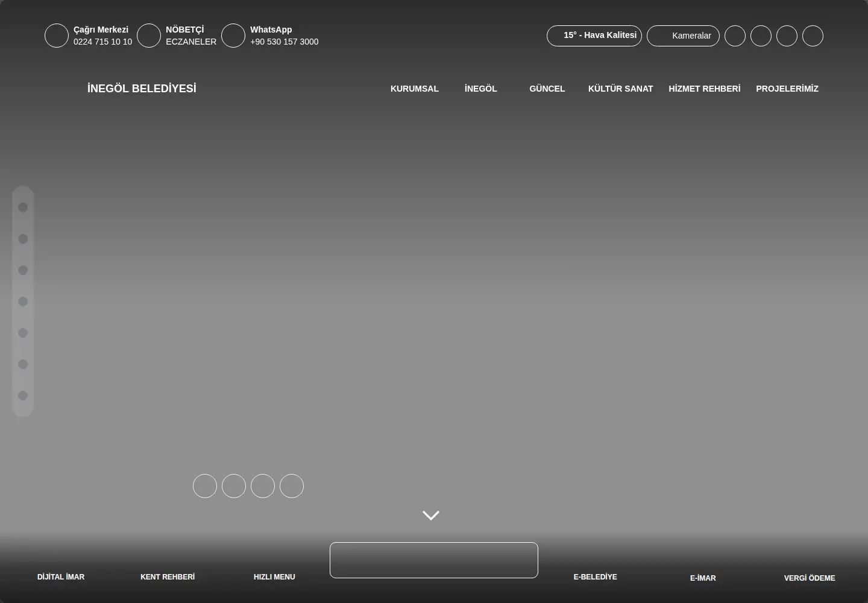868x603 pixels.
Task: Click the down chevron arrow below the banner
Action: (431, 515)
